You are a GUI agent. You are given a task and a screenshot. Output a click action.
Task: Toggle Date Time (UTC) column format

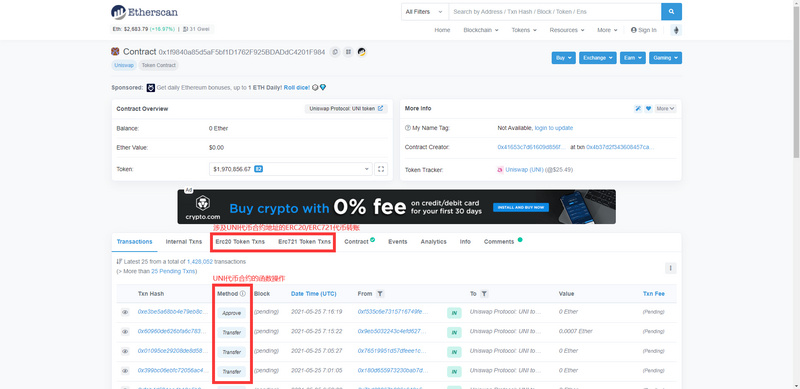313,294
